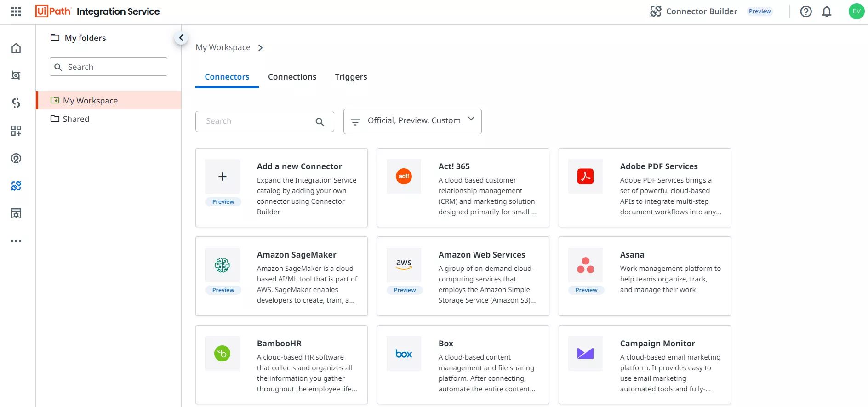Image resolution: width=868 pixels, height=407 pixels.
Task: Open more options ellipsis in sidebar
Action: [x=16, y=241]
